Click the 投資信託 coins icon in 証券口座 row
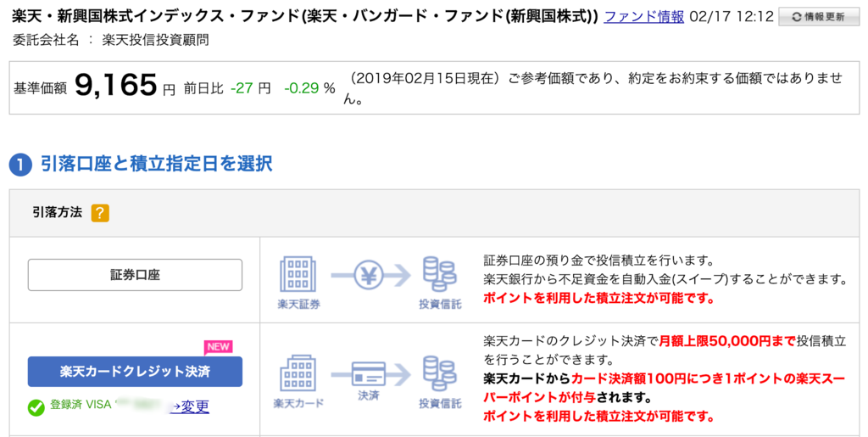 (439, 274)
